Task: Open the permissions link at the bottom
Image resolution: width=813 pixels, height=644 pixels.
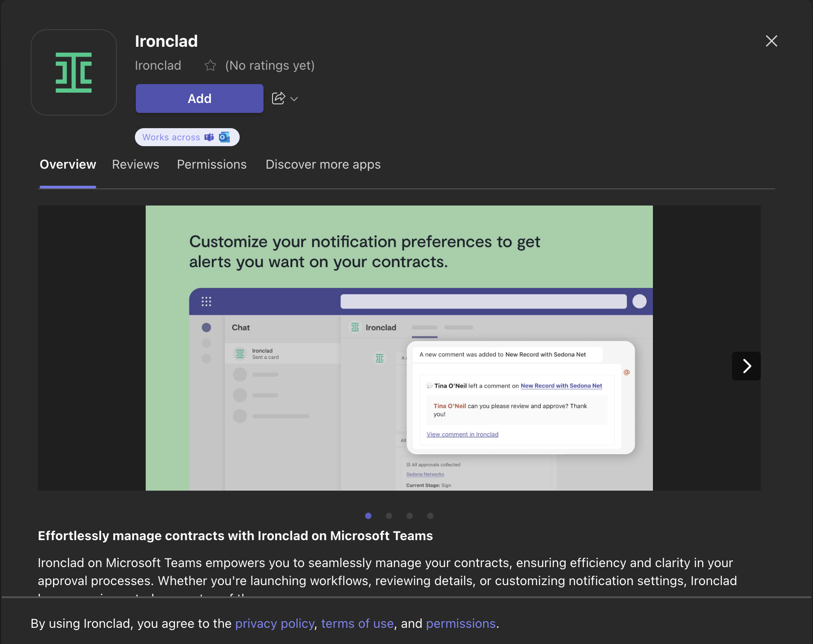Action: pyautogui.click(x=460, y=623)
